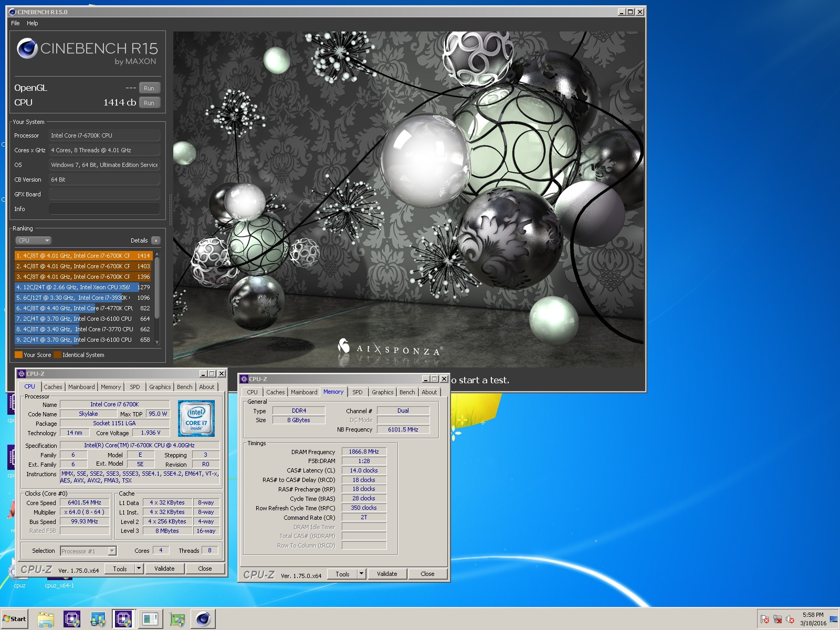The width and height of the screenshot is (840, 630).
Task: Open the system clock showing 5:58 PM
Action: click(813, 619)
